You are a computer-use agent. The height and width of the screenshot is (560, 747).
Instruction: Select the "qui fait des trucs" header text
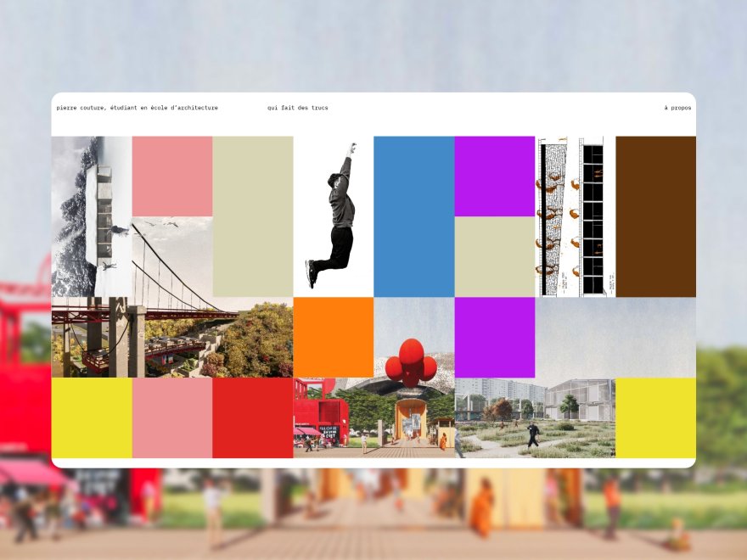coord(298,109)
